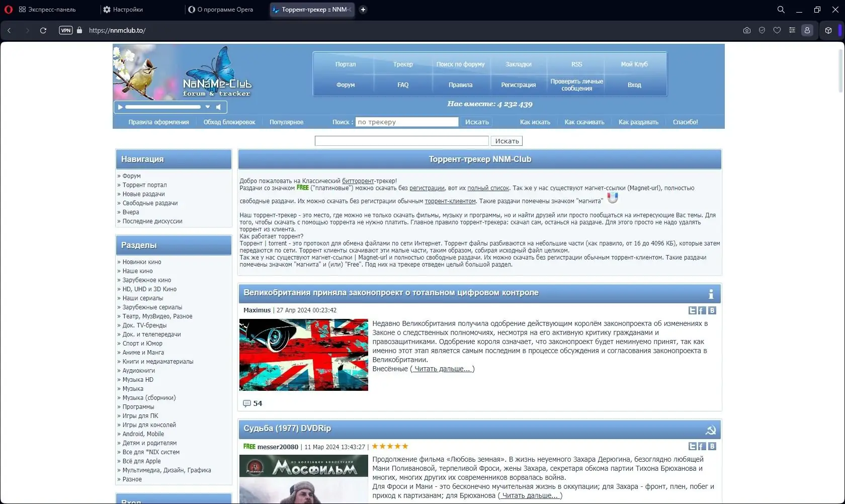Image resolution: width=845 pixels, height=504 pixels.
Task: Mute the site radio player speaker
Action: (x=218, y=107)
